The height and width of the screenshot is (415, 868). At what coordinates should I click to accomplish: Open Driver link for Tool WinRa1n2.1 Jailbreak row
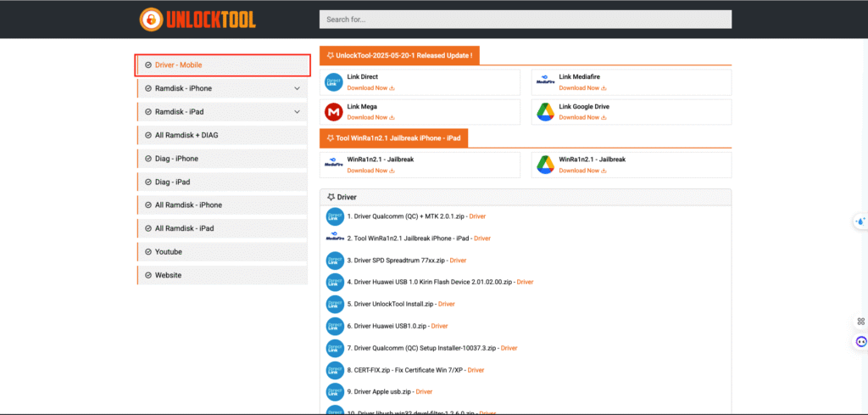482,238
